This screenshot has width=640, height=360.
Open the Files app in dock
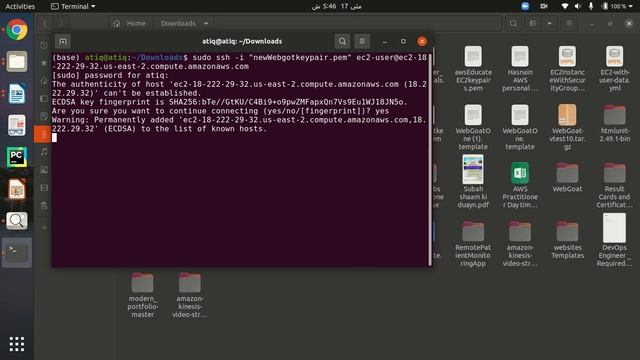click(x=17, y=62)
